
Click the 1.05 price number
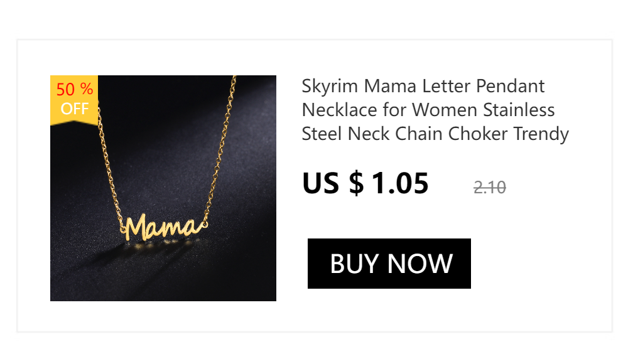(x=401, y=183)
